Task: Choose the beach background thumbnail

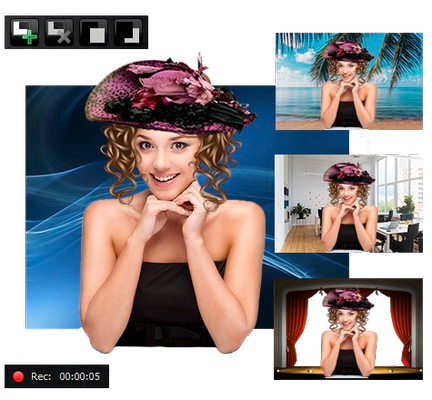Action: [349, 81]
